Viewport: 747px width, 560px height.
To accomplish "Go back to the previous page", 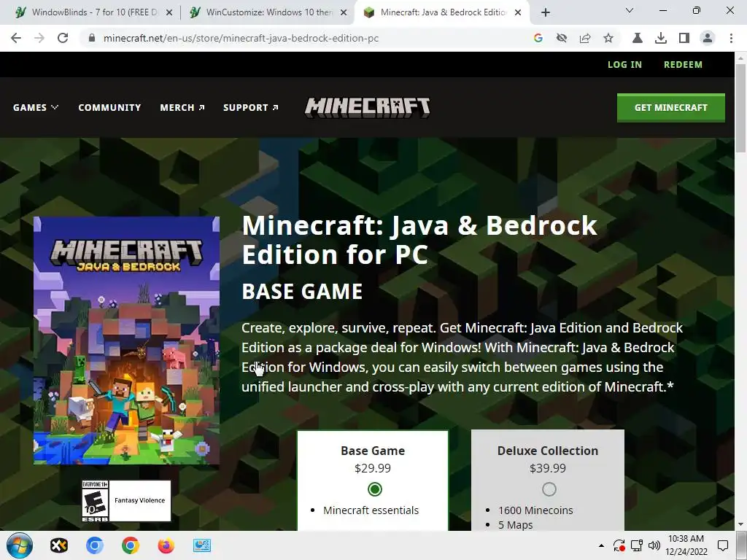I will (x=16, y=38).
